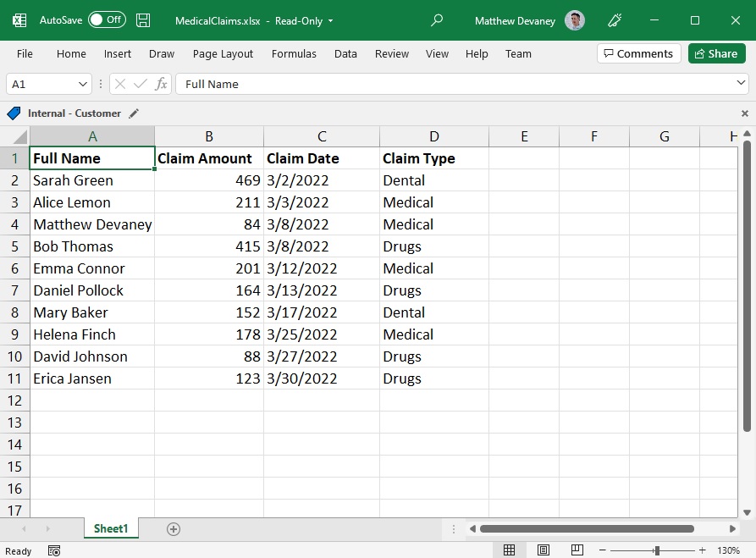
Task: Switch to Page Break Preview in status bar
Action: (577, 550)
